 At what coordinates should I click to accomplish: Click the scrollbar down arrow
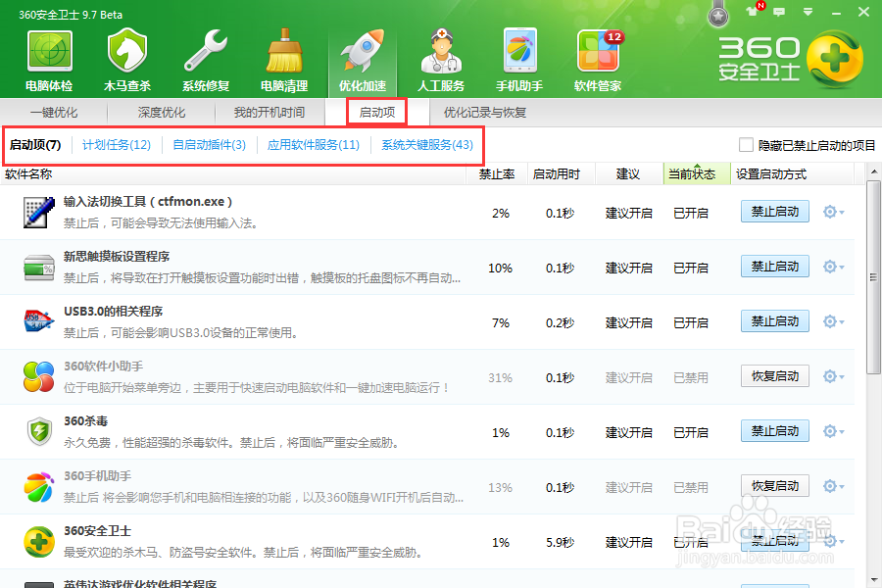click(873, 579)
